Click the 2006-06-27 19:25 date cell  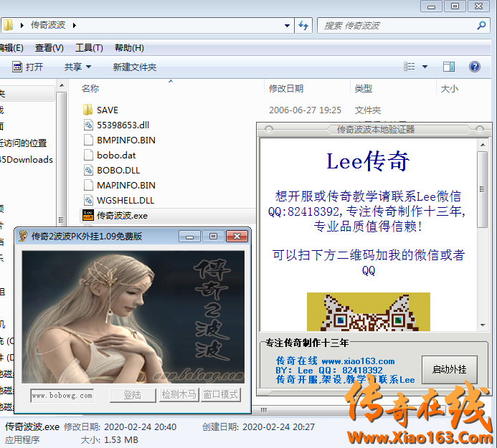point(305,110)
